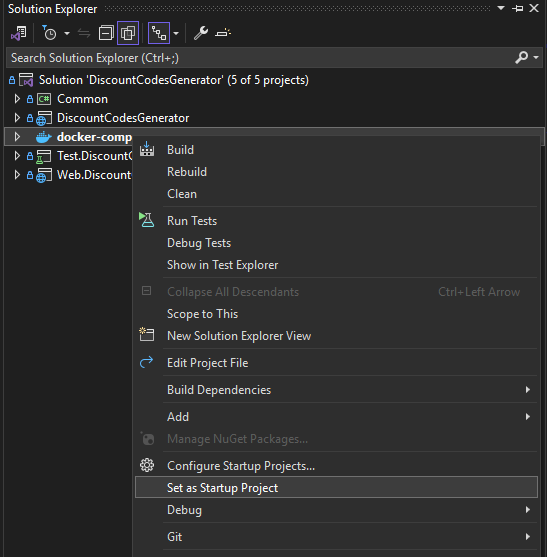The height and width of the screenshot is (557, 547).
Task: Close the Solution Explorer panel
Action: click(534, 8)
